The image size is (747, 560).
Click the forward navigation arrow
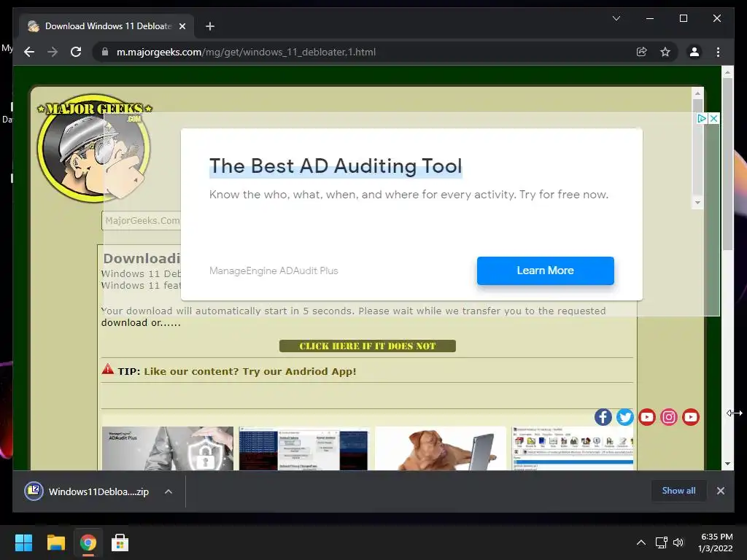pos(53,52)
